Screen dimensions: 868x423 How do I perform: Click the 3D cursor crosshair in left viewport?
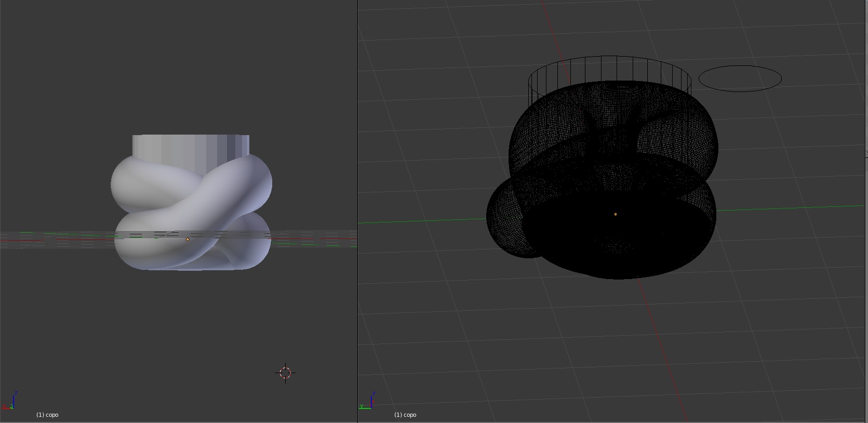285,373
